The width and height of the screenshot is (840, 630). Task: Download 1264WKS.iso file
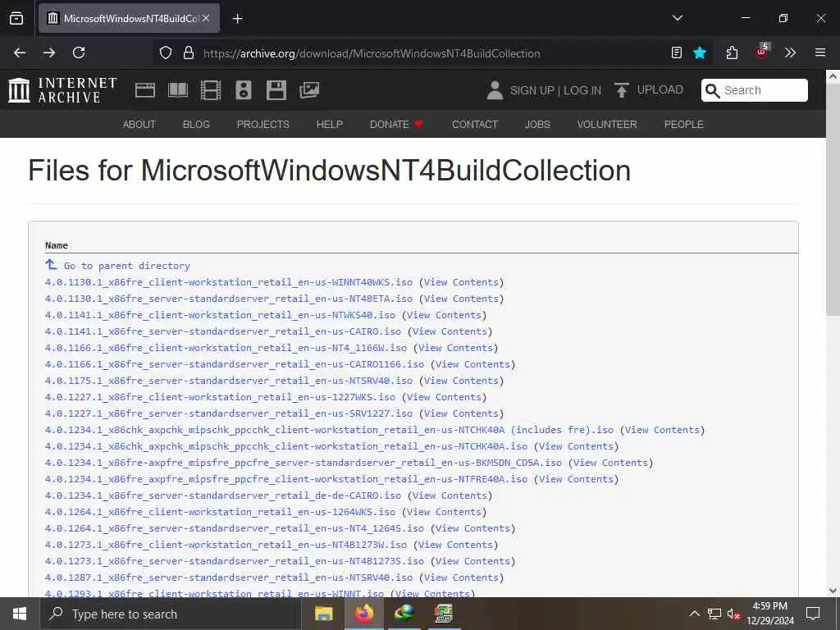pyautogui.click(x=220, y=512)
